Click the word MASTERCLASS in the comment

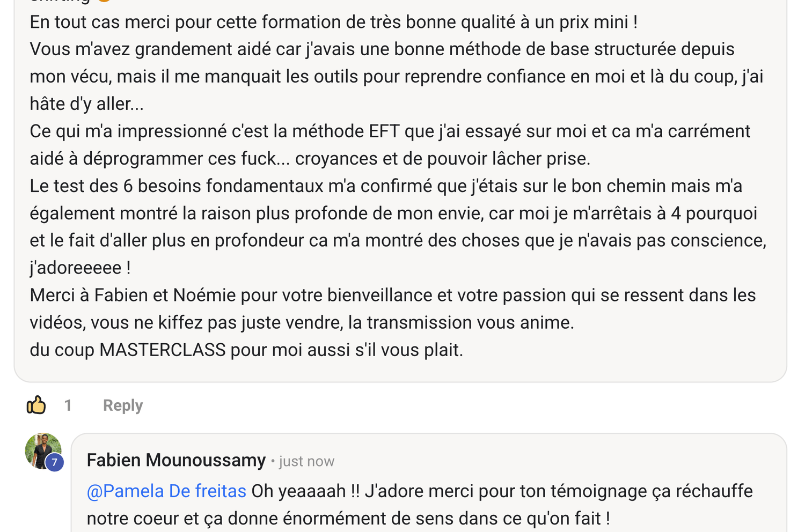tap(163, 350)
